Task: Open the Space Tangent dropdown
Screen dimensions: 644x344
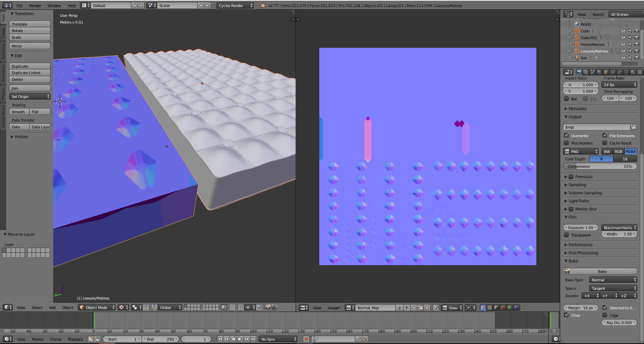Action: tap(613, 288)
